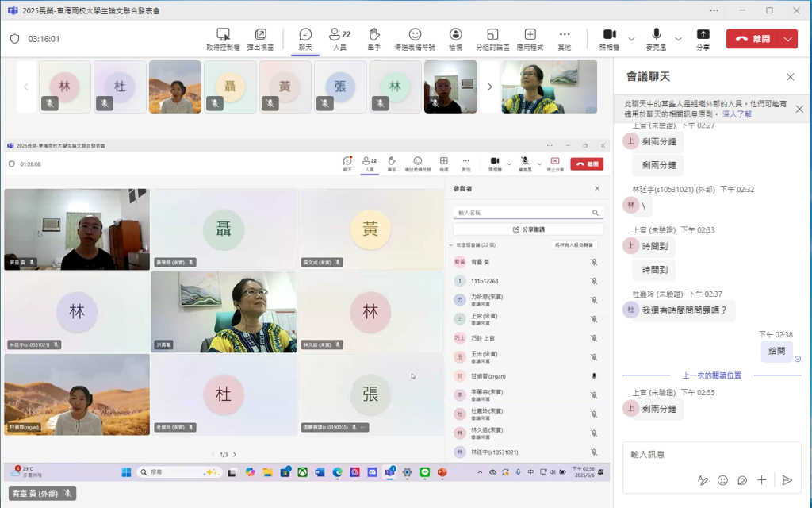Expand microphone options dropdown arrow
The width and height of the screenshot is (812, 508).
(x=678, y=39)
